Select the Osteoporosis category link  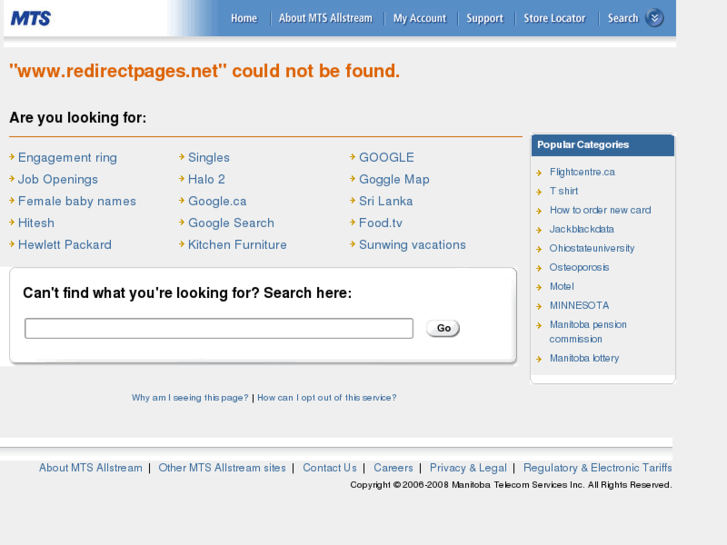(x=579, y=267)
